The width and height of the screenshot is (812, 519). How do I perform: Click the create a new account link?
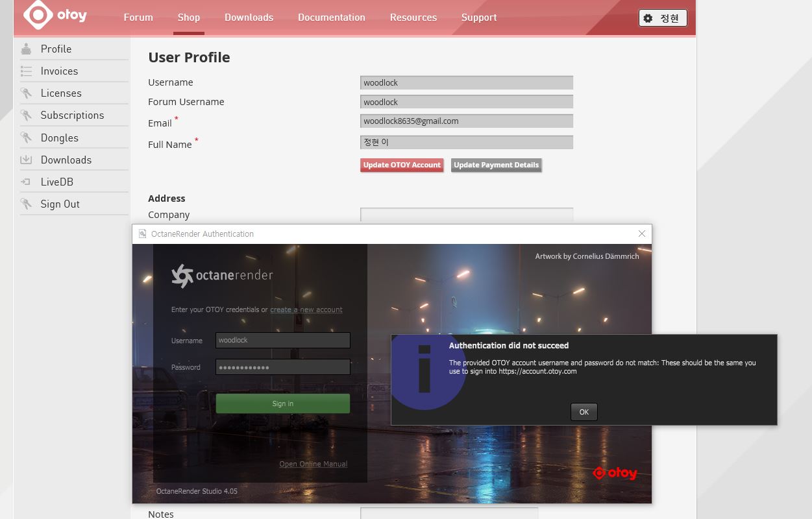click(306, 310)
